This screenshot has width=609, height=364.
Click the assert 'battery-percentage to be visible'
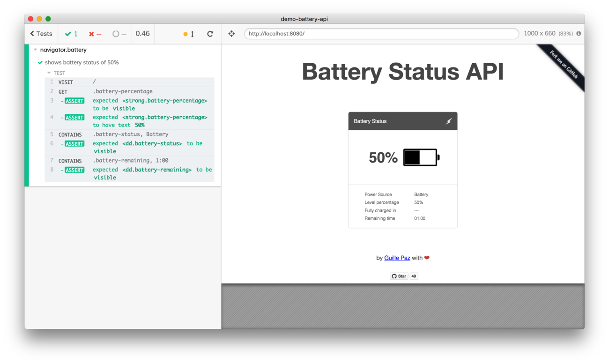[129, 104]
